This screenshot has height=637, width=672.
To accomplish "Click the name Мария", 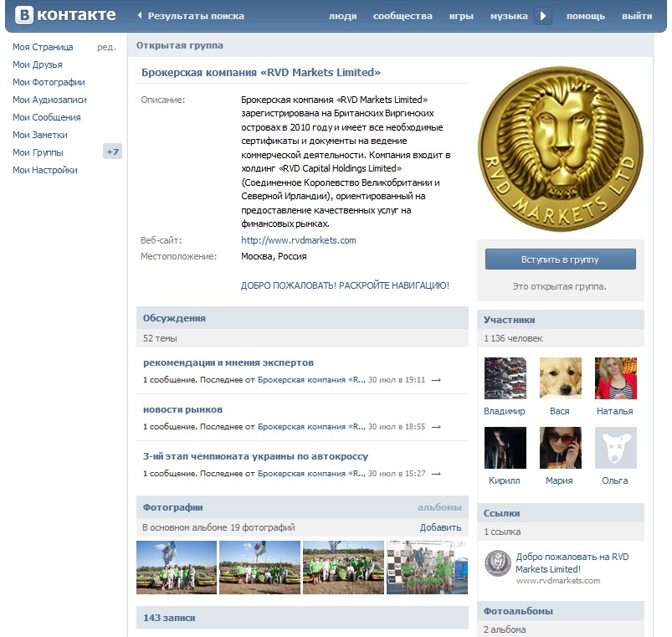I will tap(559, 480).
